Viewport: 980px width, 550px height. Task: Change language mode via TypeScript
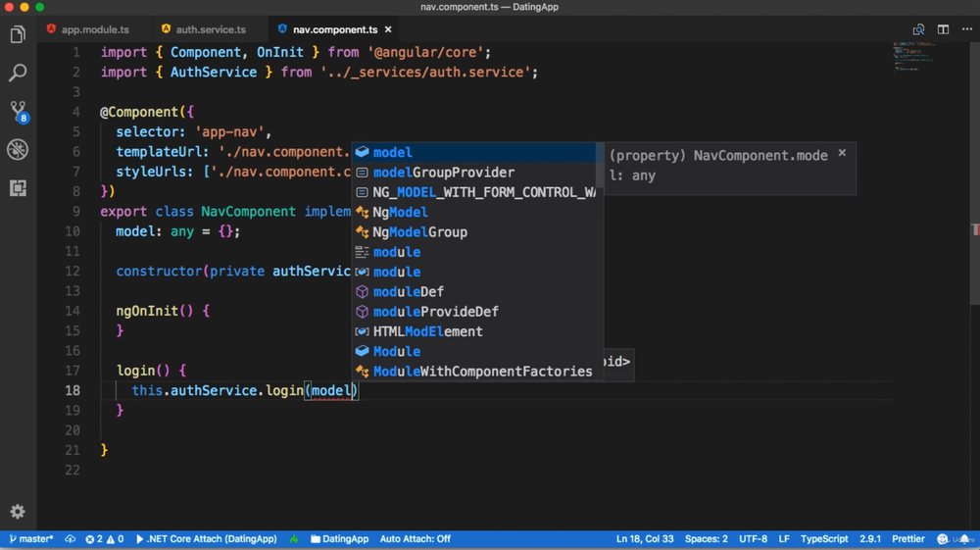pyautogui.click(x=824, y=539)
